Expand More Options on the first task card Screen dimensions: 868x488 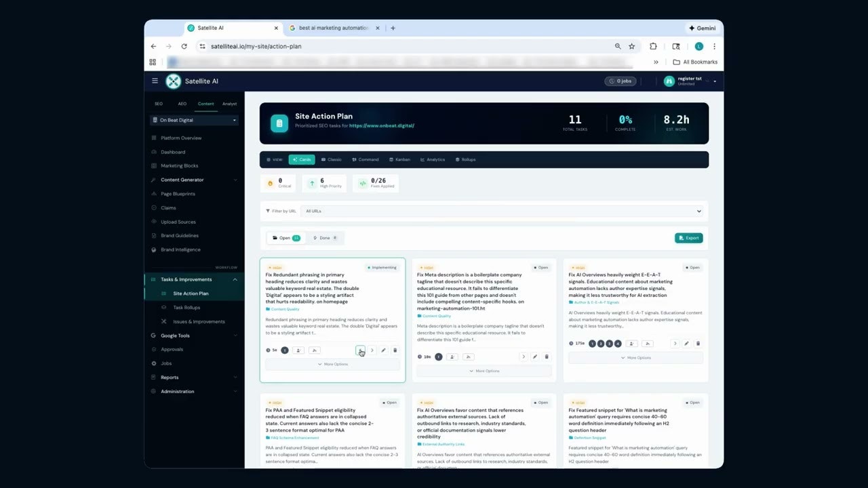[x=332, y=364]
